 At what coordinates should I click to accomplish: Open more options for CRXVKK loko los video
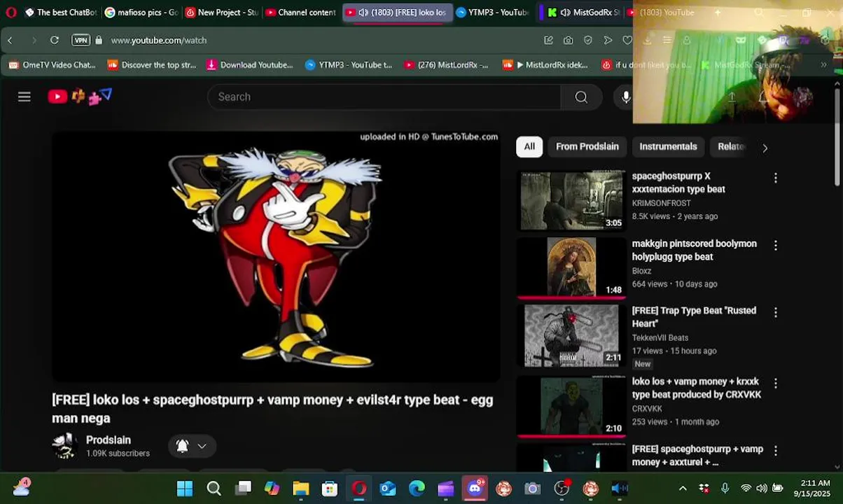pyautogui.click(x=775, y=384)
